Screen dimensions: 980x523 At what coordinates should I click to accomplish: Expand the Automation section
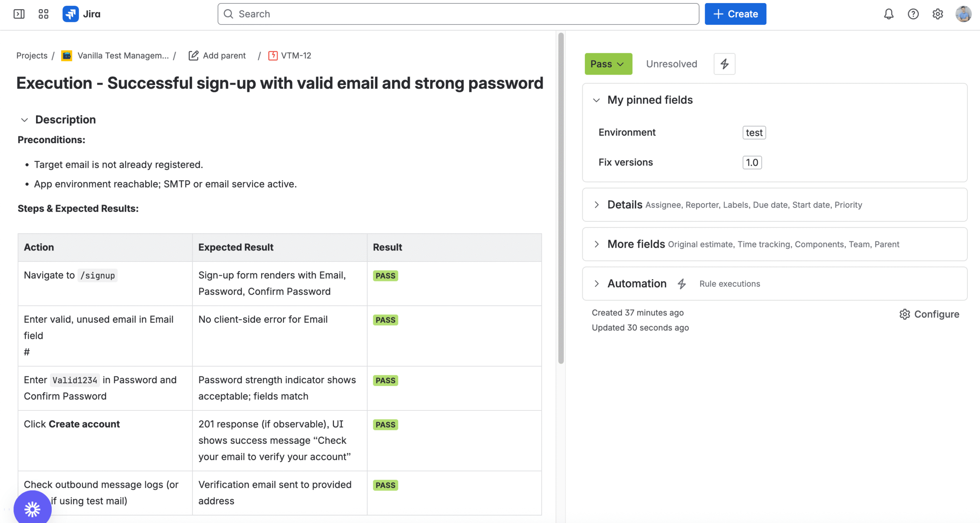[x=596, y=284]
